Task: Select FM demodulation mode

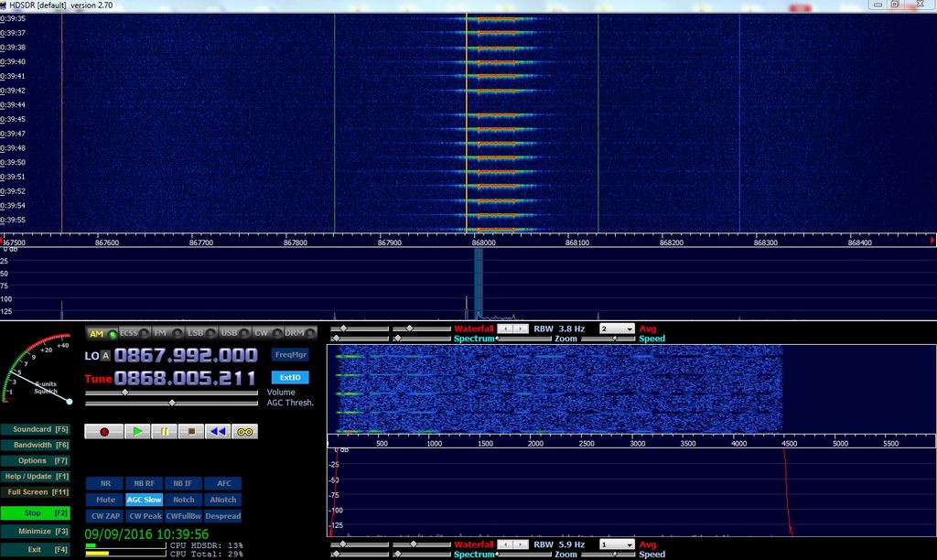Action: click(164, 334)
